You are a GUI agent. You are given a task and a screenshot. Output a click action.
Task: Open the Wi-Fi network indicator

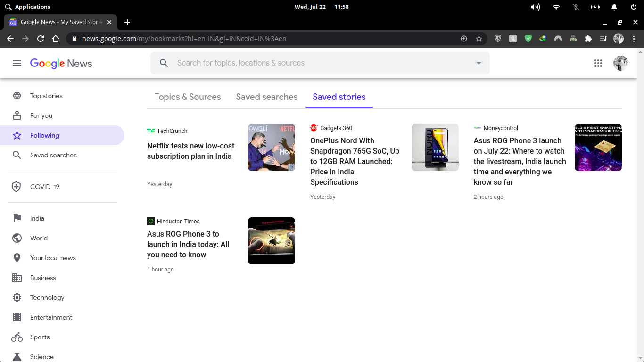556,7
